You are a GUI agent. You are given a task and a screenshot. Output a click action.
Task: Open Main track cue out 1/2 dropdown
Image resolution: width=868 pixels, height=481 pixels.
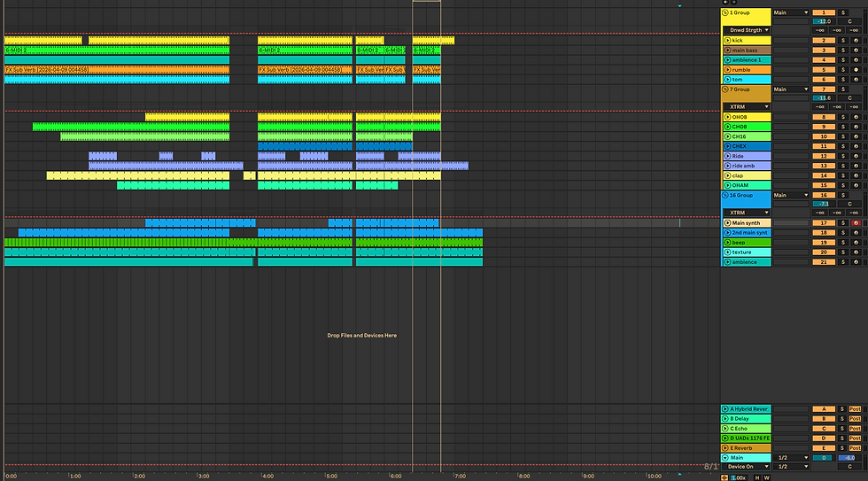click(x=791, y=458)
